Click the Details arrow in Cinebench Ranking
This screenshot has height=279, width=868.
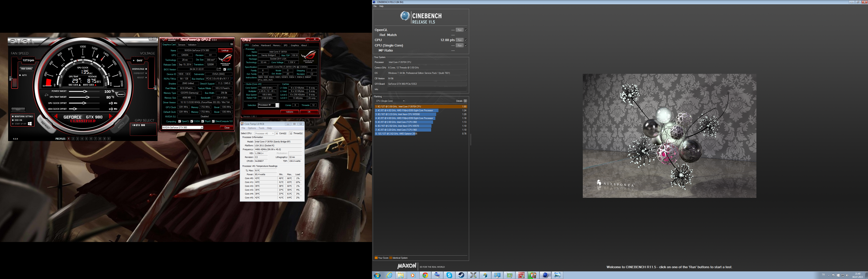tap(465, 101)
